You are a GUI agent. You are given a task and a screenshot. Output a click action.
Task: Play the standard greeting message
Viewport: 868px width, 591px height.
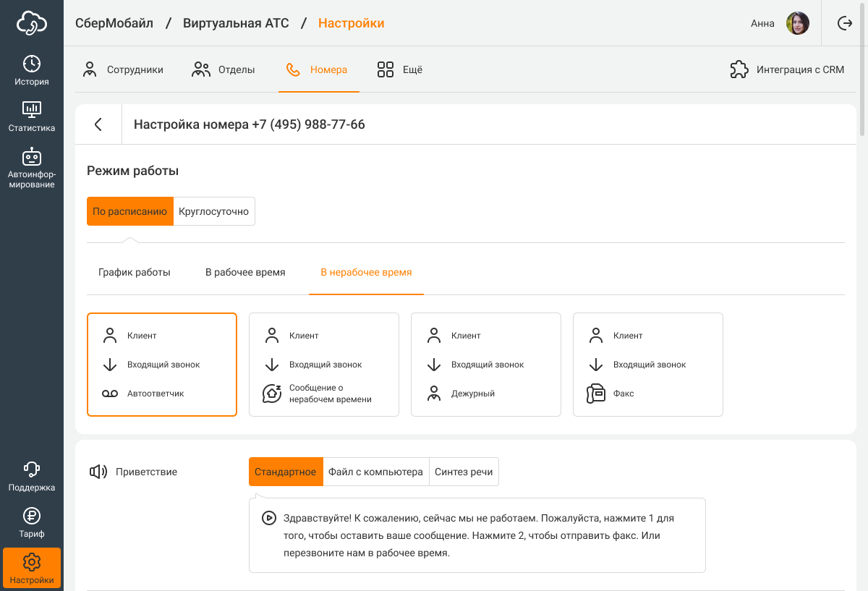click(x=268, y=518)
